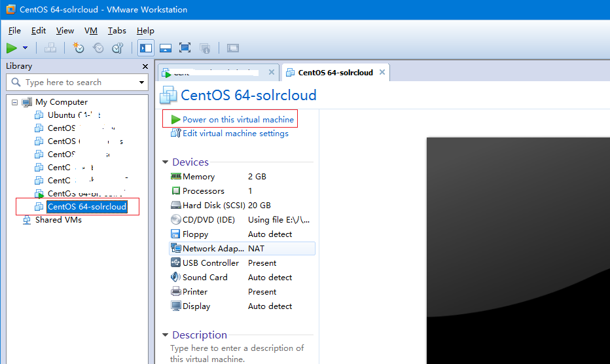
Task: Enter full screen mode toolbar icon
Action: tap(185, 48)
